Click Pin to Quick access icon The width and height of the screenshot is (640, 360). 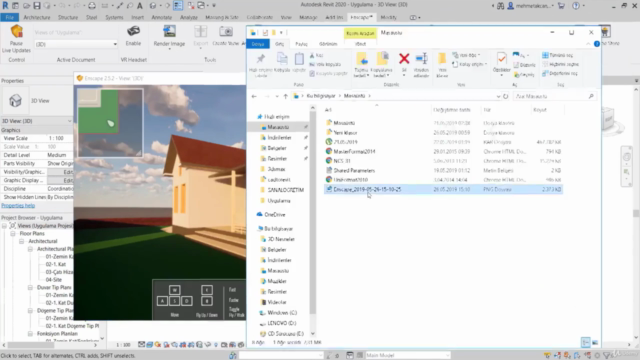tap(260, 59)
